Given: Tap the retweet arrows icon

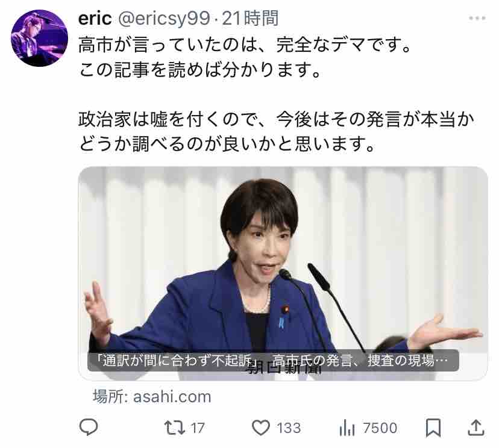Looking at the screenshot, I should [x=174, y=428].
